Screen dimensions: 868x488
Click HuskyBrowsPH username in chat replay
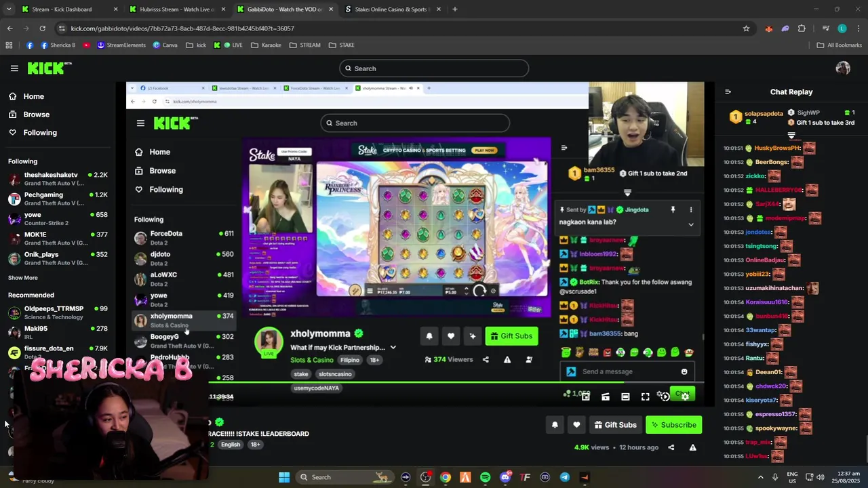(x=777, y=148)
